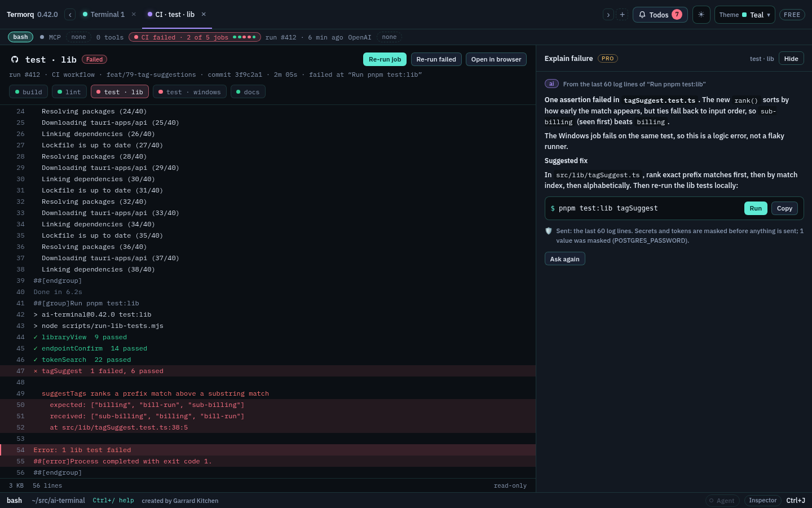Re-run failed jobs only
This screenshot has height=508, width=812.
(x=436, y=59)
